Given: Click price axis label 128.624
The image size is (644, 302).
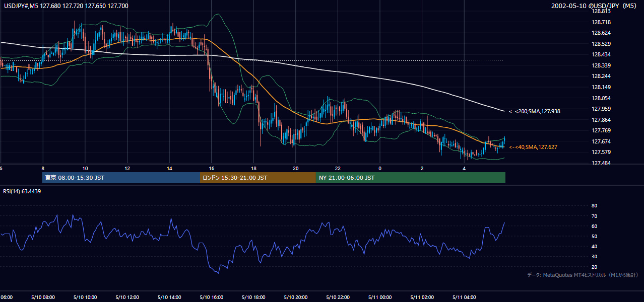Looking at the screenshot, I should coord(601,33).
